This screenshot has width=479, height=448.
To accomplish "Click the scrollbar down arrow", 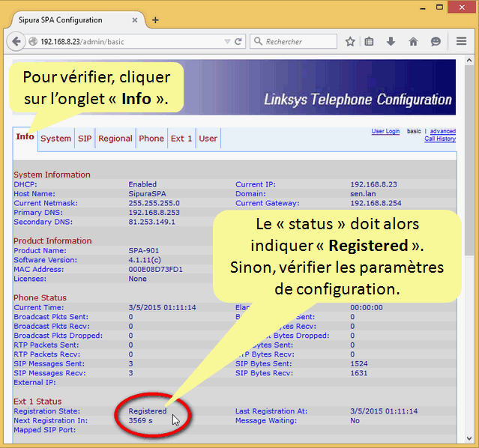I will click(x=469, y=439).
